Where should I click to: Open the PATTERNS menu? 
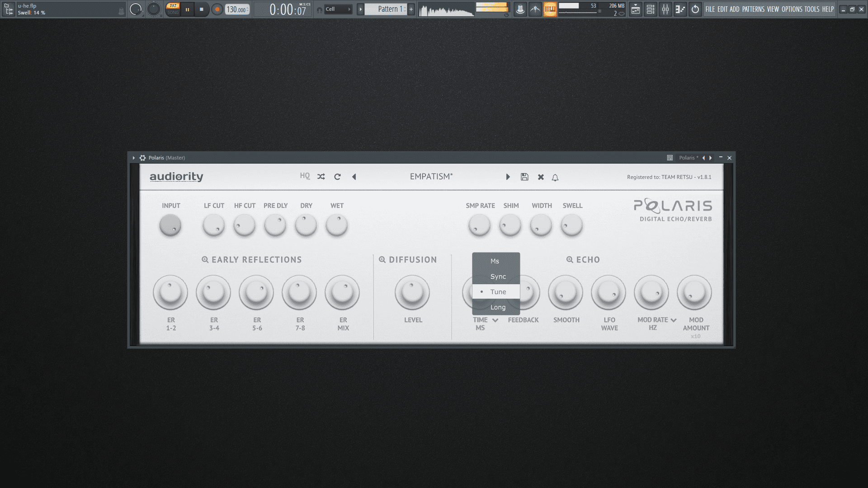(753, 9)
